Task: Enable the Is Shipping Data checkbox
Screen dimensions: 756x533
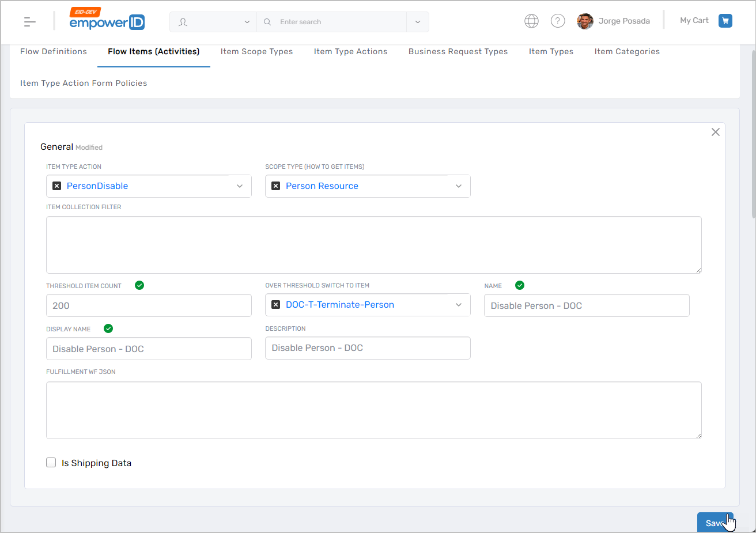Action: (x=51, y=462)
